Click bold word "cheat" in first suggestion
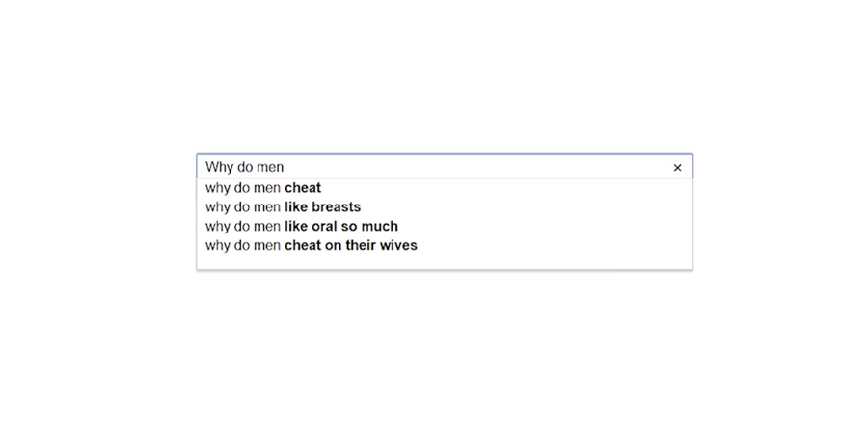The height and width of the screenshot is (438, 868). coord(303,188)
